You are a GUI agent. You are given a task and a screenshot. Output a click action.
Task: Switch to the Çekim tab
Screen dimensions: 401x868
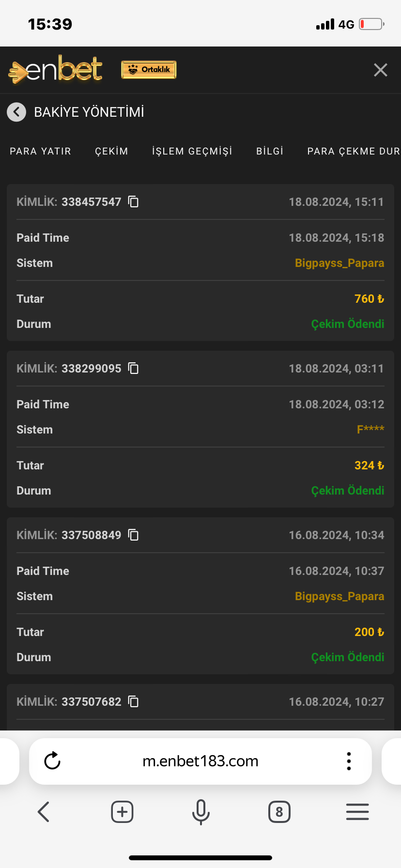tap(111, 151)
